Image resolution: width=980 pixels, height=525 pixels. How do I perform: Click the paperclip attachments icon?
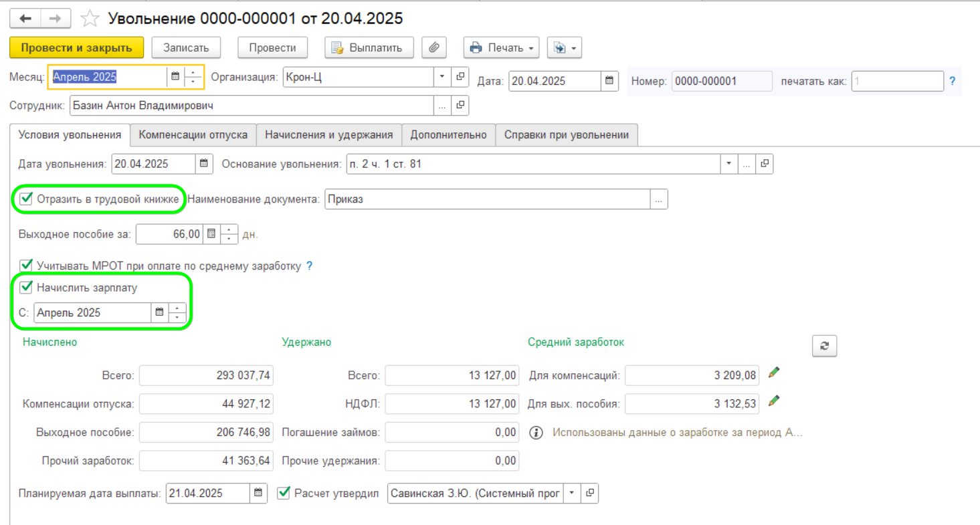point(434,47)
